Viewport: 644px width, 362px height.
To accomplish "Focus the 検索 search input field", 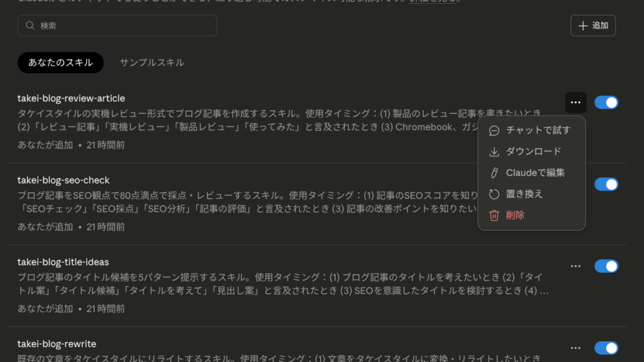I will (x=117, y=25).
